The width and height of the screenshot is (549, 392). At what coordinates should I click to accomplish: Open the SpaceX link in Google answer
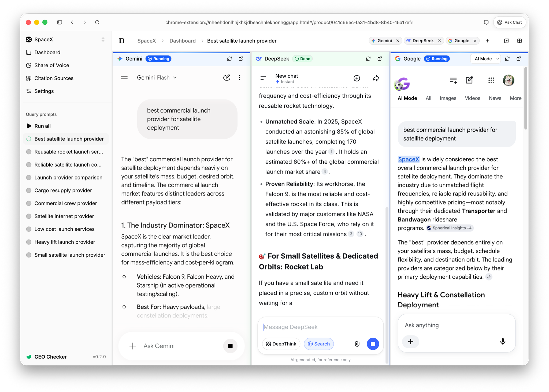point(409,159)
